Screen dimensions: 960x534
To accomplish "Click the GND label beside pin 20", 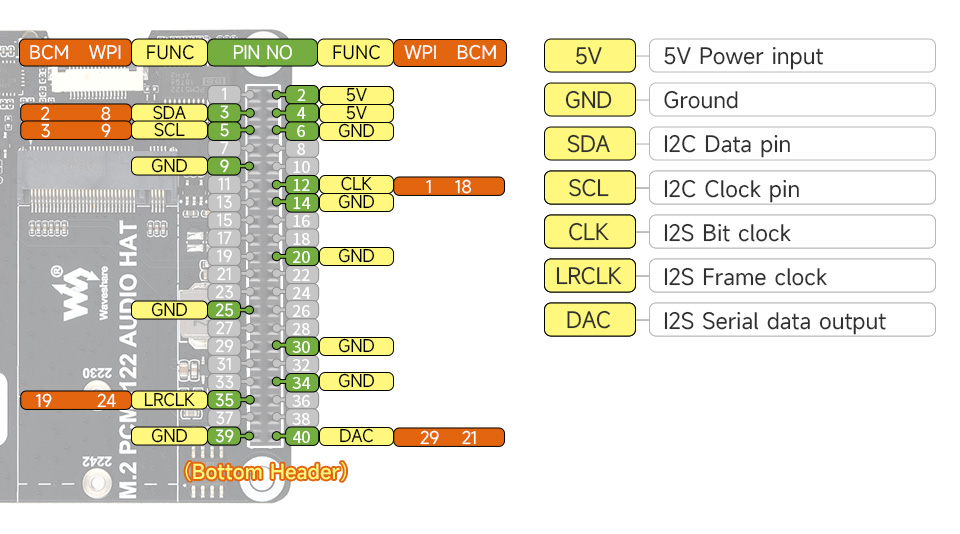I will click(356, 256).
